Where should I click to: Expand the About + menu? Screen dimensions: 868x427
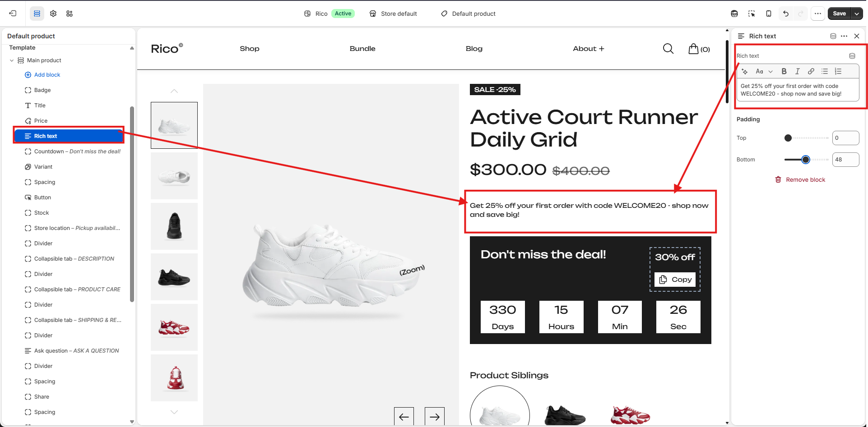[x=588, y=49]
